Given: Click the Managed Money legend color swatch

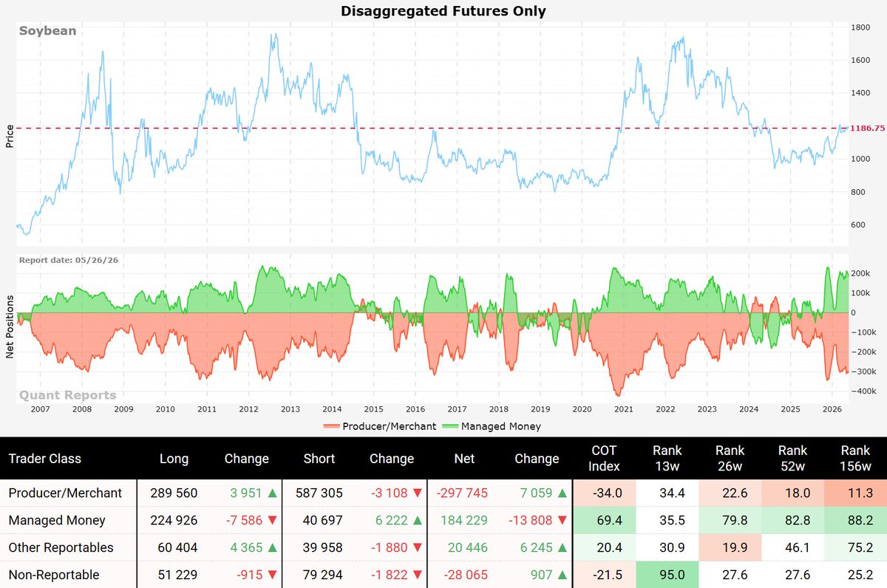Looking at the screenshot, I should click(450, 426).
